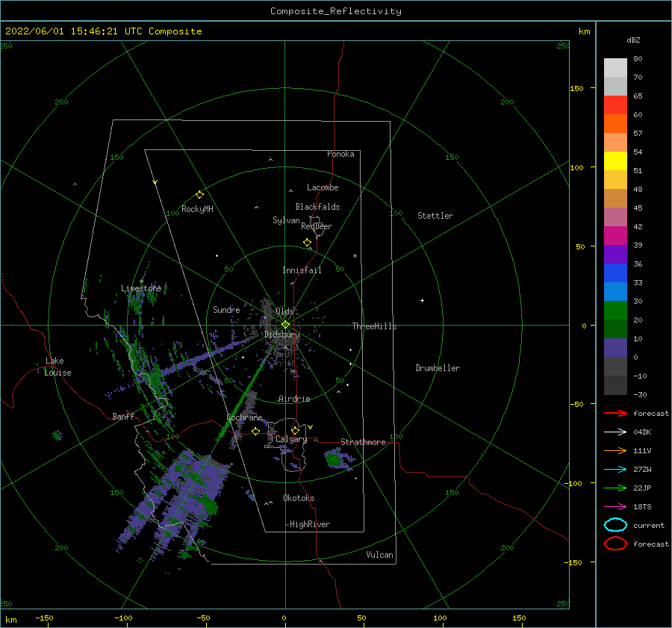Click the 80 dBZ light gray swatch
Image resolution: width=672 pixels, height=628 pixels.
615,67
